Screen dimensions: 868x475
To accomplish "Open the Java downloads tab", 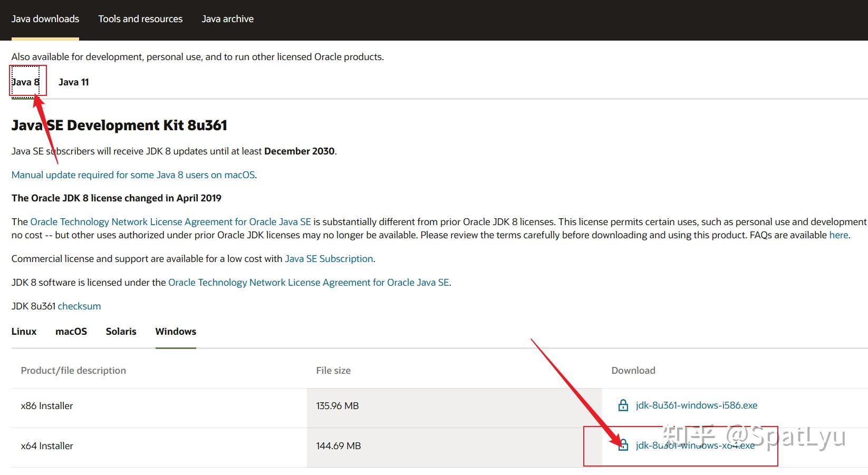I will (45, 19).
